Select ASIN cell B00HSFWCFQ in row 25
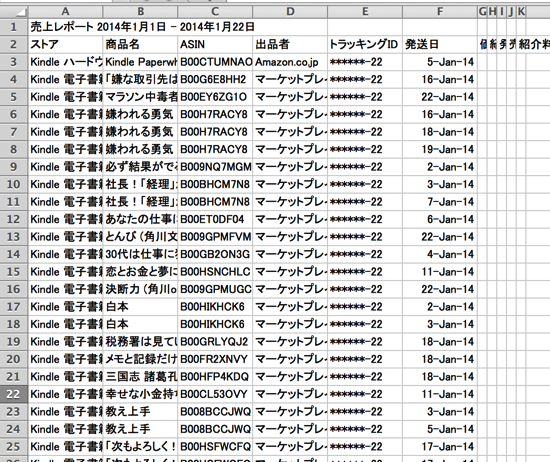This screenshot has height=462, width=550. click(215, 447)
